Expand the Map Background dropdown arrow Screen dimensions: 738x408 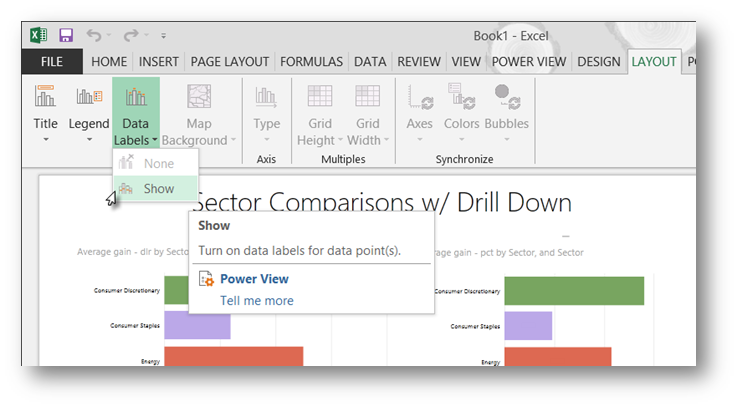pos(233,140)
